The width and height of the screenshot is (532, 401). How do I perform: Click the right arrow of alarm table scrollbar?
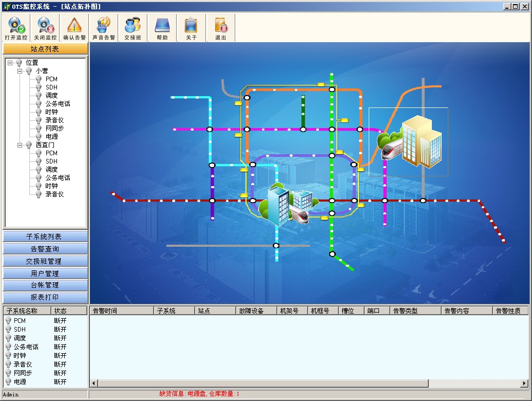[524, 383]
